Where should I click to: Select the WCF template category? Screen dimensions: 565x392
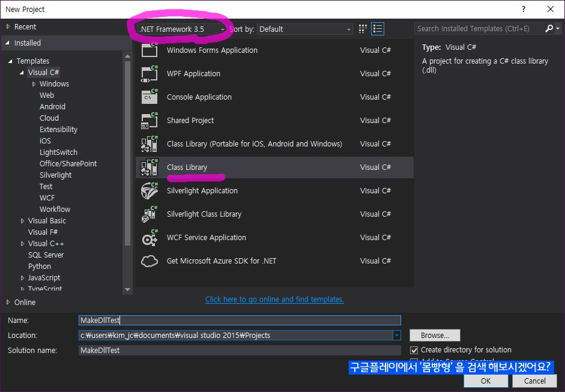tap(47, 198)
